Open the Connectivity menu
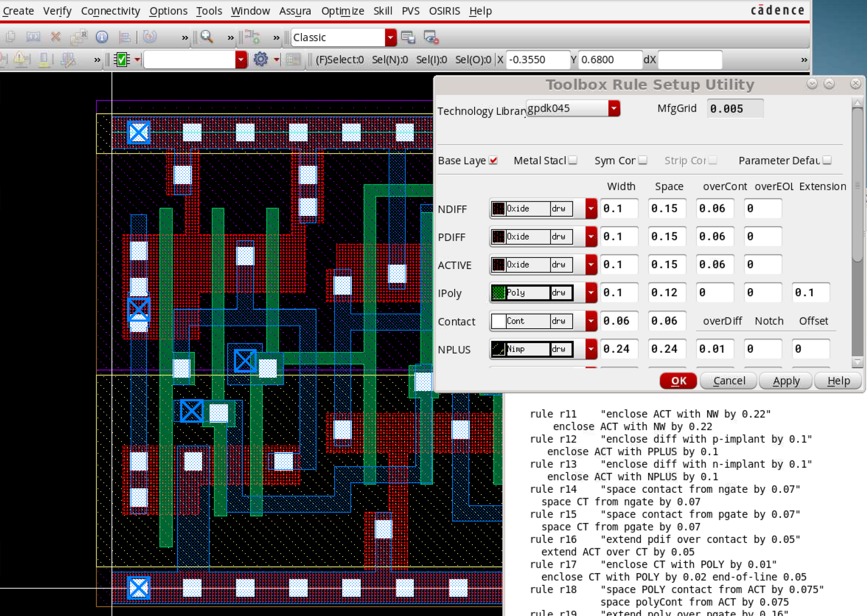Image resolution: width=867 pixels, height=616 pixels. (x=110, y=11)
